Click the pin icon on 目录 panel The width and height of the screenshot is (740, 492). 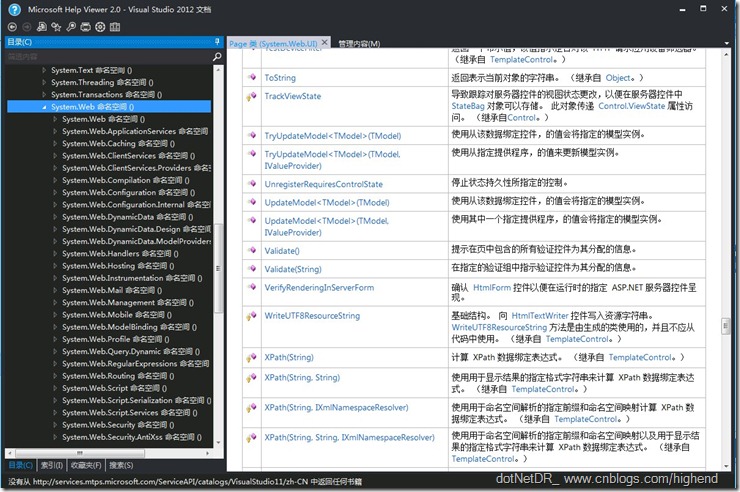(x=217, y=42)
